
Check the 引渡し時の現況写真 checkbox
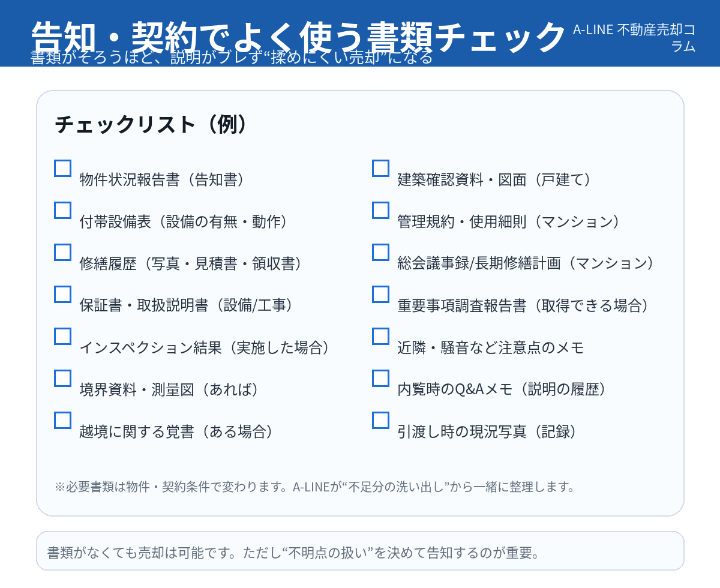(x=380, y=420)
